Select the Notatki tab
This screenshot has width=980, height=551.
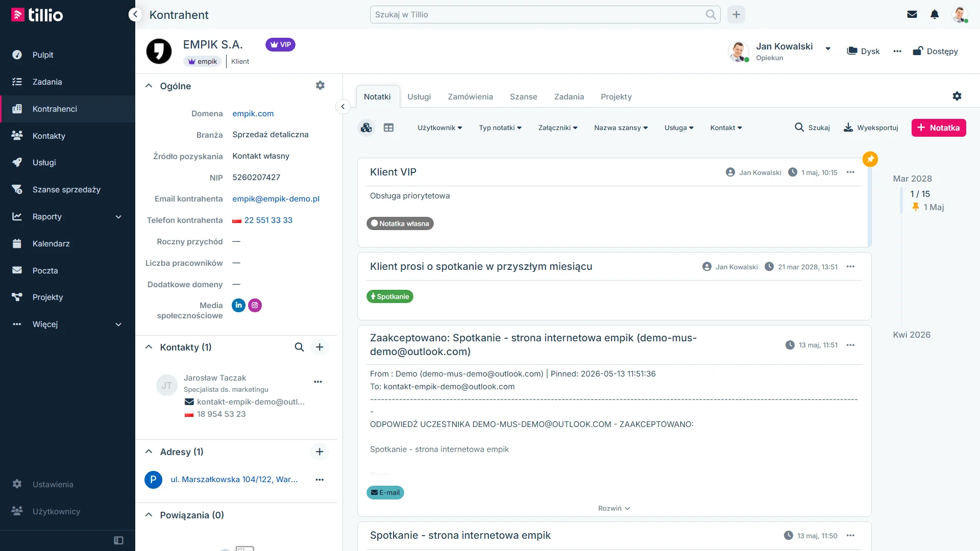tap(377, 96)
